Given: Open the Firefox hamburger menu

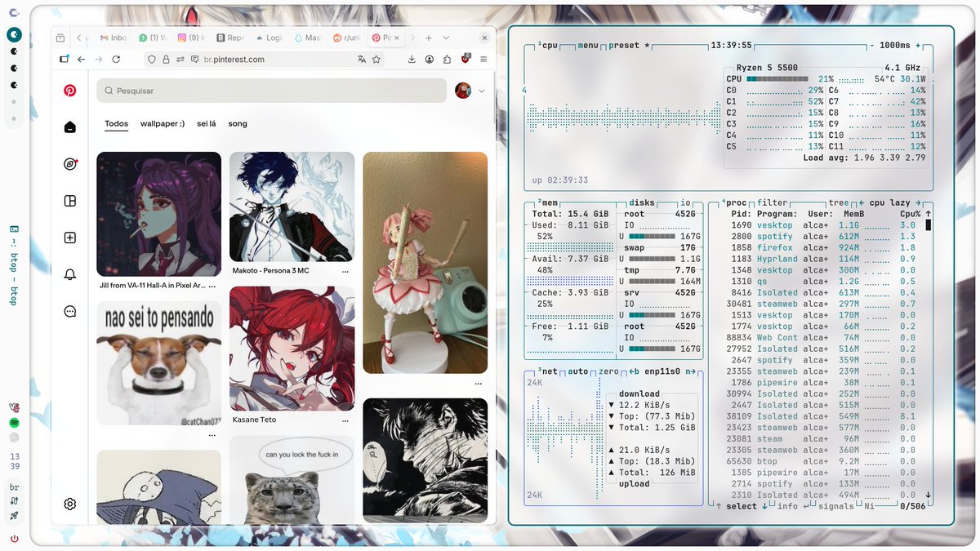Looking at the screenshot, I should pyautogui.click(x=483, y=60).
